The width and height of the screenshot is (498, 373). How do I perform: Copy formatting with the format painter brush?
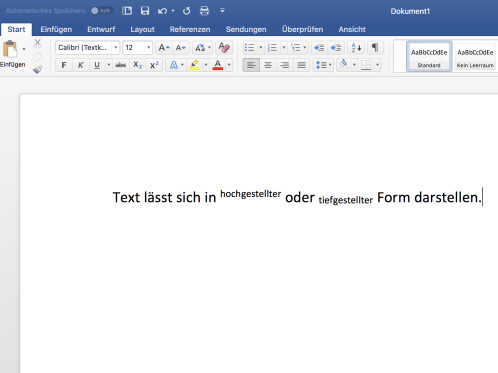[37, 69]
